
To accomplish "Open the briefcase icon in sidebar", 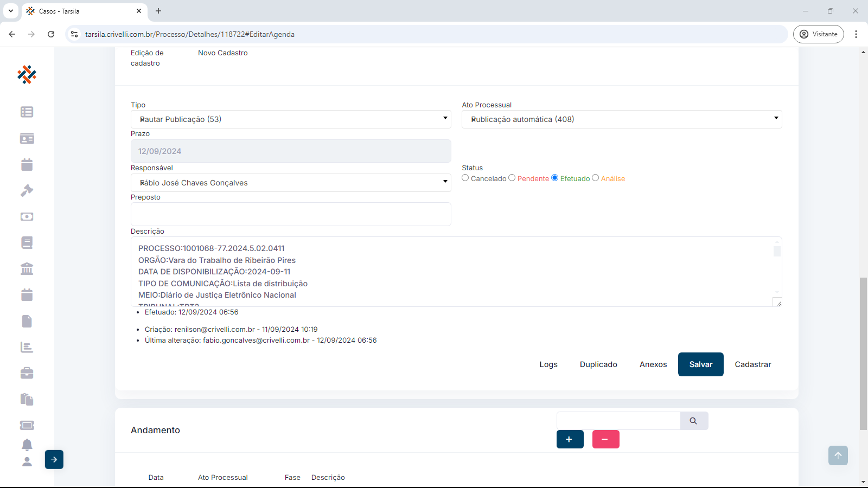I will click(x=27, y=373).
